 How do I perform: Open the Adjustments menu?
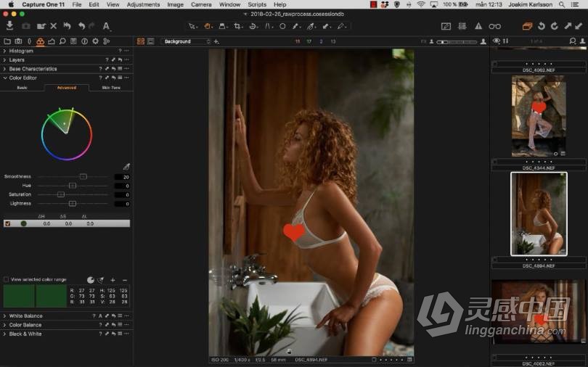pyautogui.click(x=143, y=4)
